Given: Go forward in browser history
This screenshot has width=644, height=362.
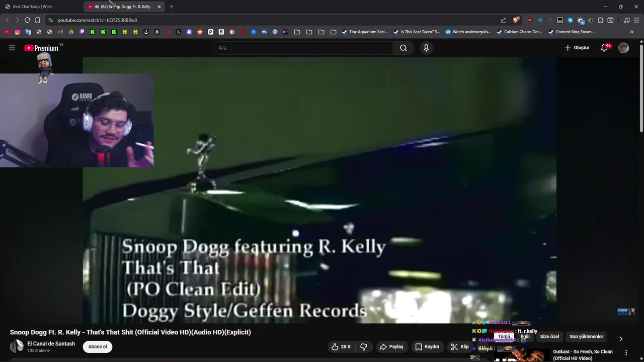Looking at the screenshot, I should click(17, 20).
